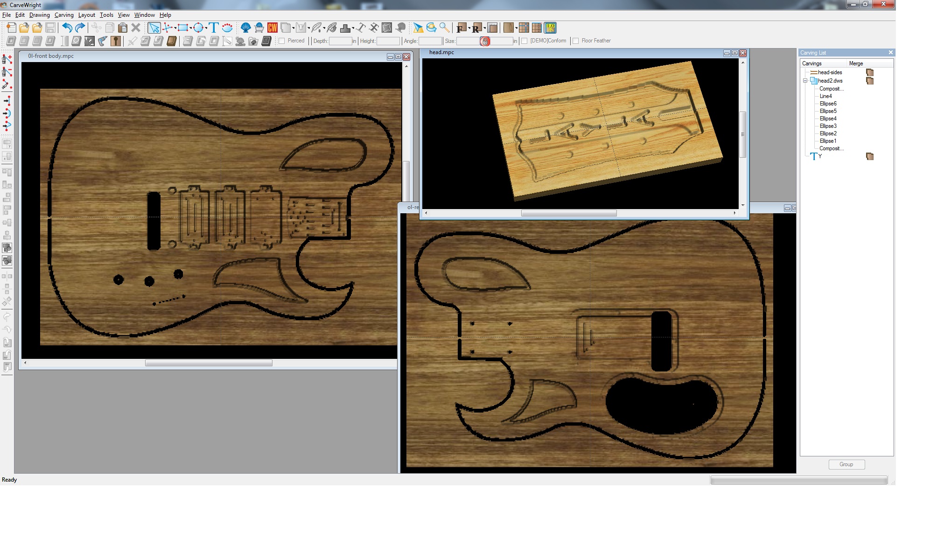Select Ellipse4 in the Carving List

click(828, 119)
